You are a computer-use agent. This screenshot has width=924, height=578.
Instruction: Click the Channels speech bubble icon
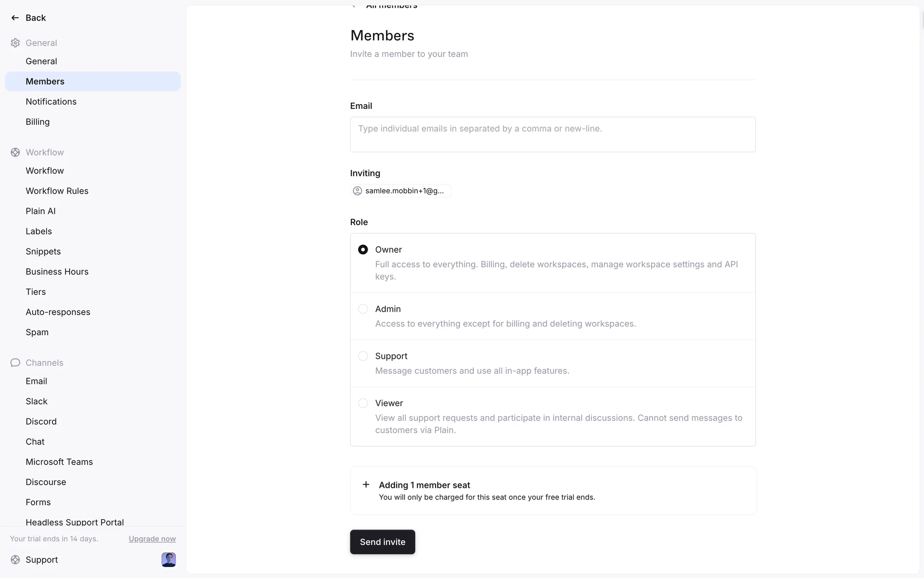(15, 363)
